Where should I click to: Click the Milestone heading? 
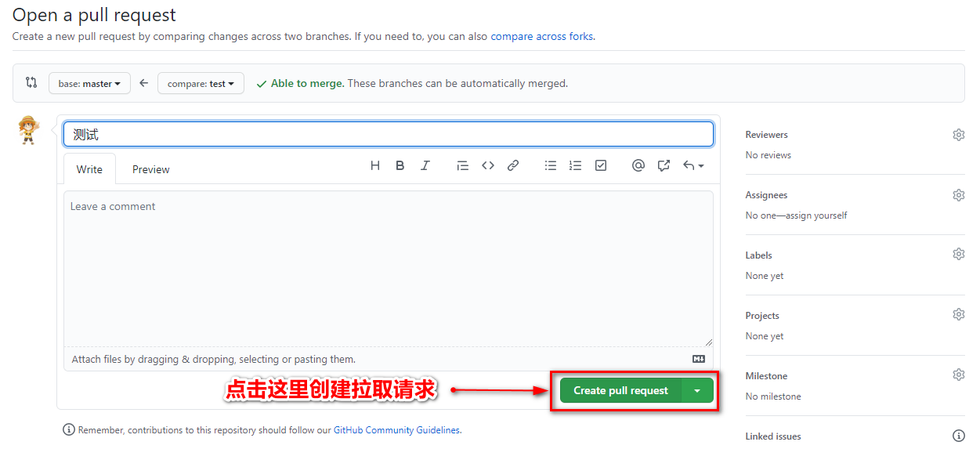pos(767,376)
